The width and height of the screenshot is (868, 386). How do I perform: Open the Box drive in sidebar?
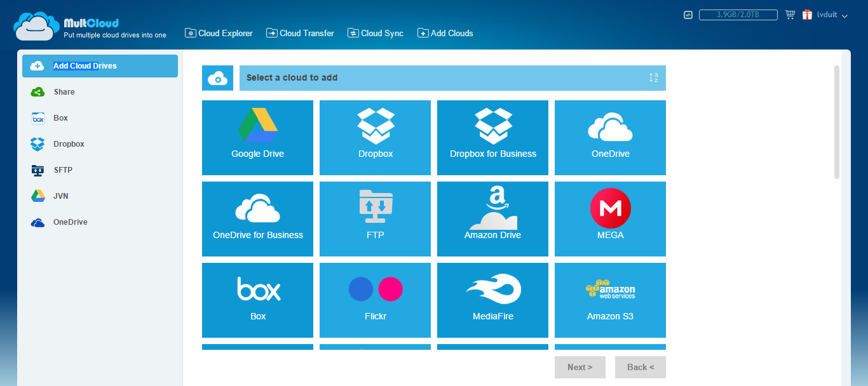(100, 118)
